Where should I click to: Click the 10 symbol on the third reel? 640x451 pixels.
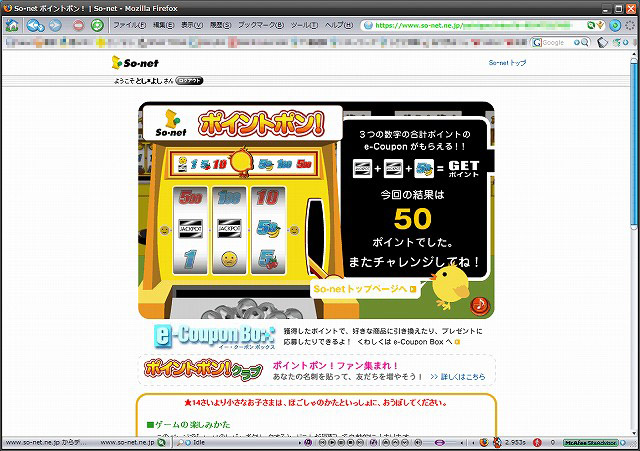coord(267,198)
